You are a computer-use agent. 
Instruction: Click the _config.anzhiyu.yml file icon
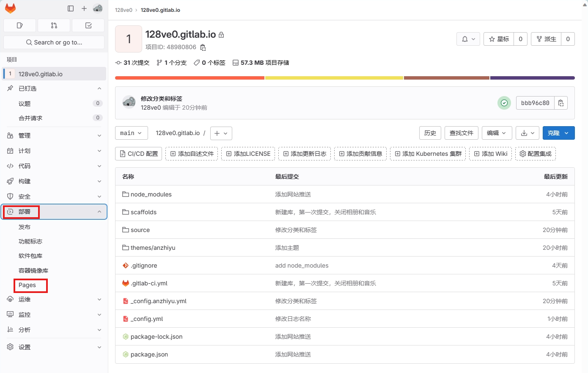126,301
